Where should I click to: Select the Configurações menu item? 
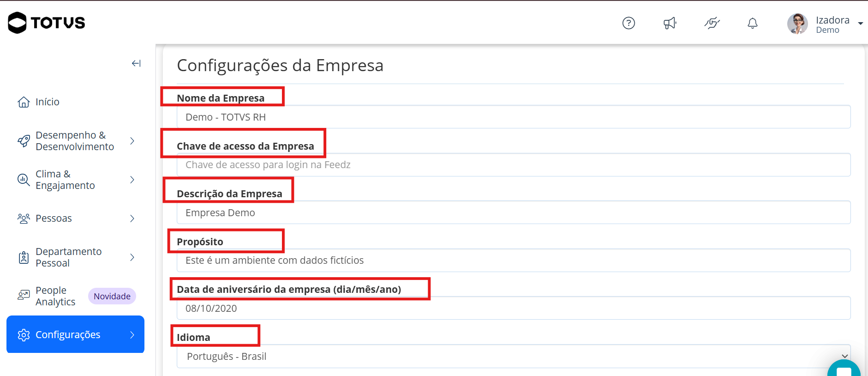coord(76,334)
